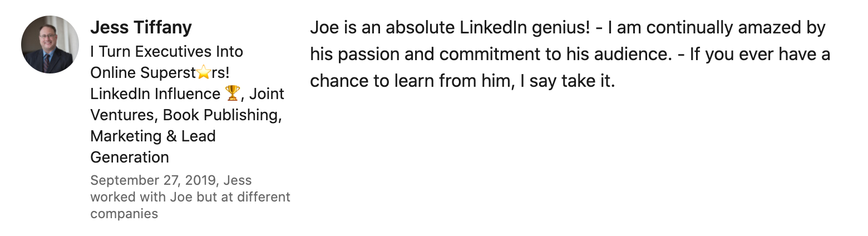Click the 'LinkedIn Influence' headline text
The height and width of the screenshot is (236, 868).
[155, 94]
